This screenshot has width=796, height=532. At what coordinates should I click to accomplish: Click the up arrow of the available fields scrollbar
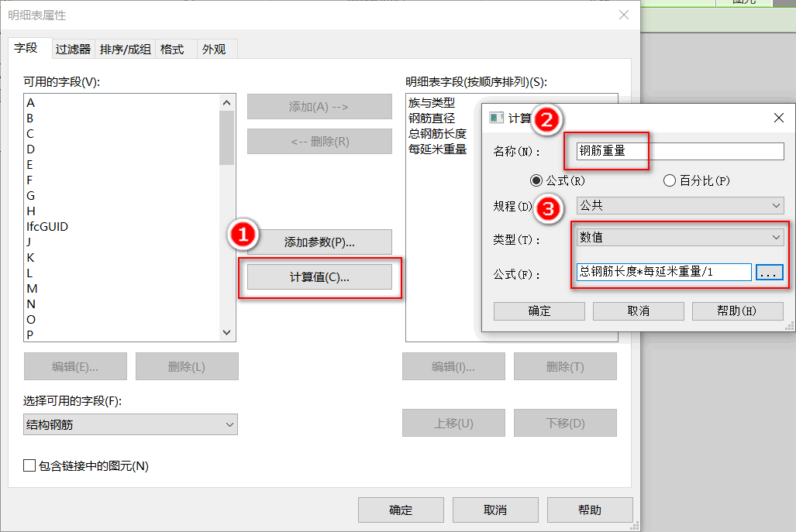(x=227, y=102)
